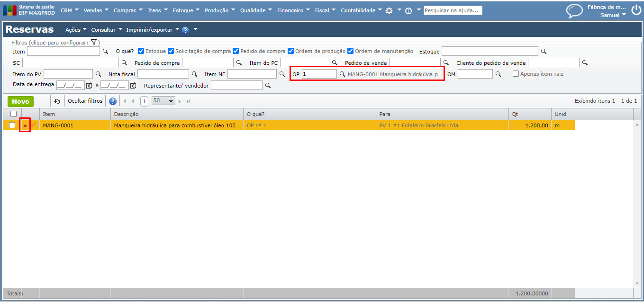Open the Vendas menu
Image resolution: width=644 pixels, height=302 pixels.
96,10
